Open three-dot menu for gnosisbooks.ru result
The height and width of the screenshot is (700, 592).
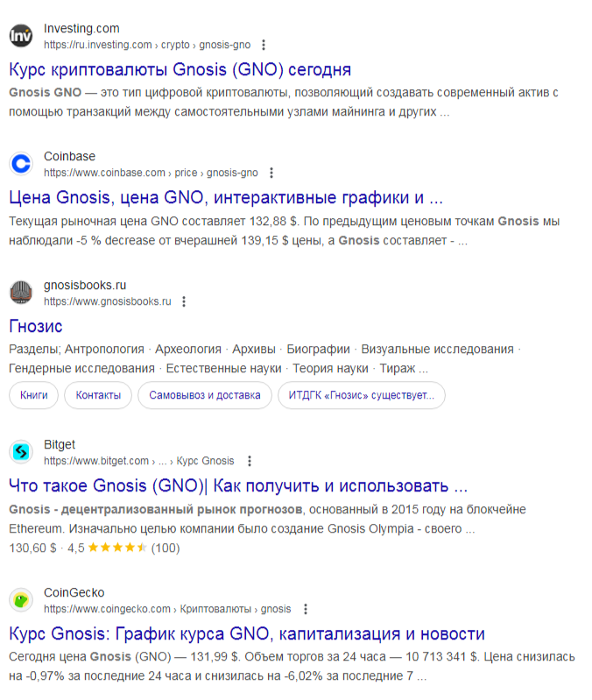click(x=184, y=301)
